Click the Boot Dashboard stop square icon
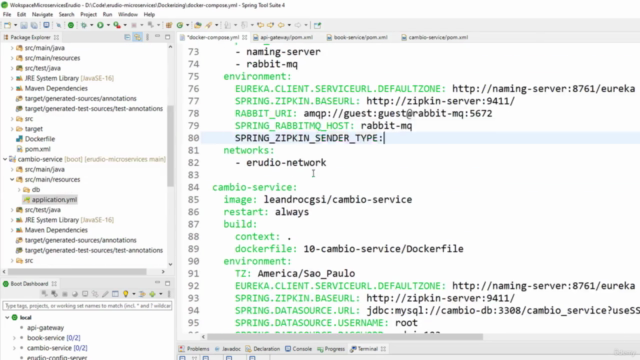The image size is (640, 360). pos(64,294)
